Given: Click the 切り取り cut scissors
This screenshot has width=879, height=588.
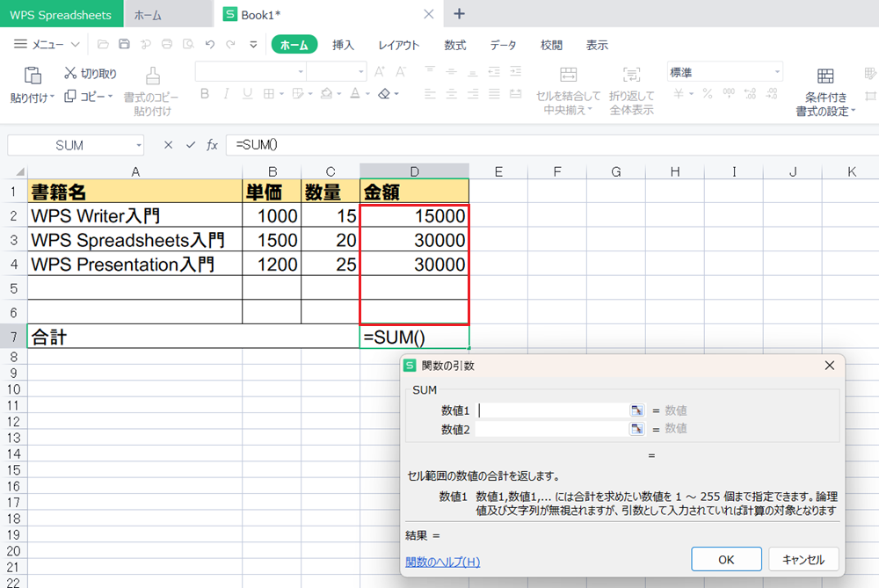Looking at the screenshot, I should coord(70,73).
